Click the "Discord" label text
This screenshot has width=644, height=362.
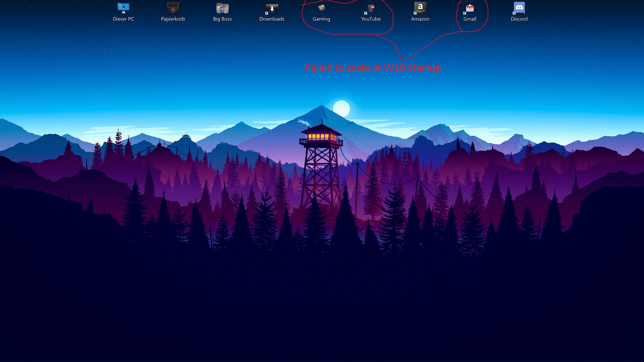[x=519, y=19]
